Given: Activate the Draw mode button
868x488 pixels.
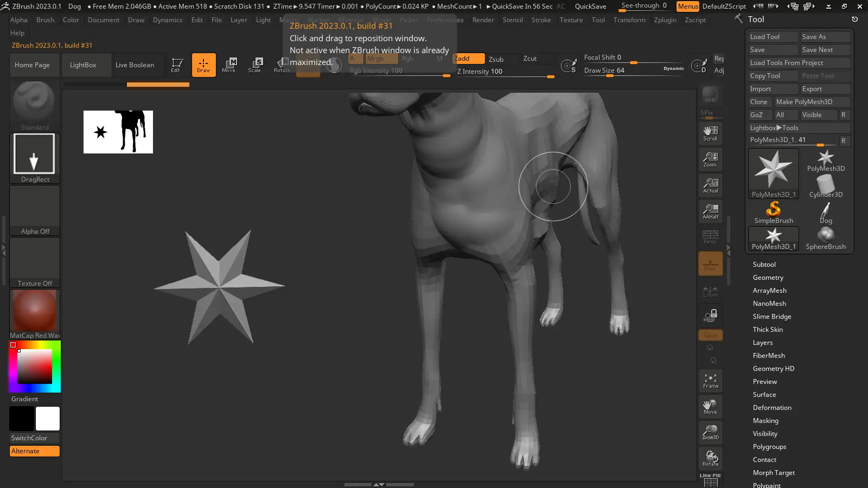Looking at the screenshot, I should [x=203, y=65].
